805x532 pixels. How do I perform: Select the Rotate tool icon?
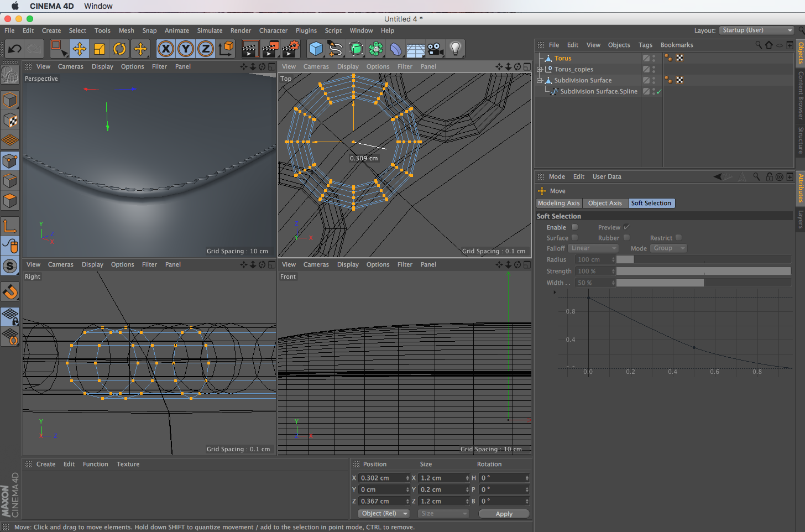[119, 49]
